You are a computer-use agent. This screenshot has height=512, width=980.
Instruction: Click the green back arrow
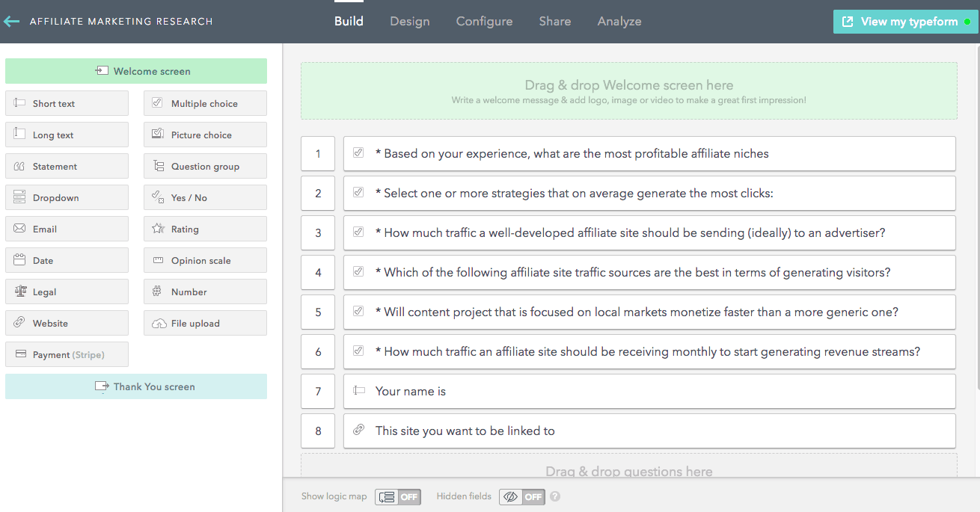pos(10,21)
